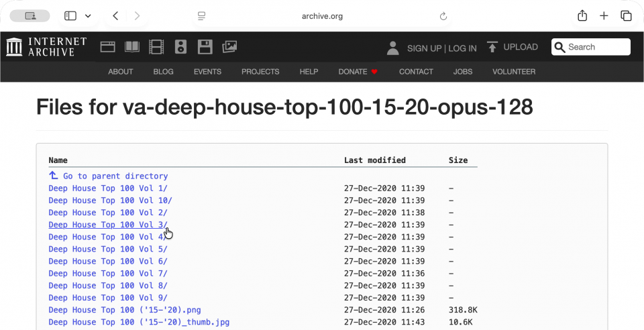Click the Internet Archive logo
The height and width of the screenshot is (330, 644).
point(46,47)
